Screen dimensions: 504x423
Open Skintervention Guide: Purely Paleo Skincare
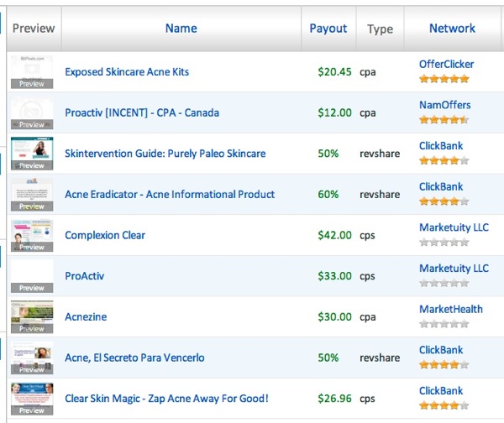[x=165, y=154]
